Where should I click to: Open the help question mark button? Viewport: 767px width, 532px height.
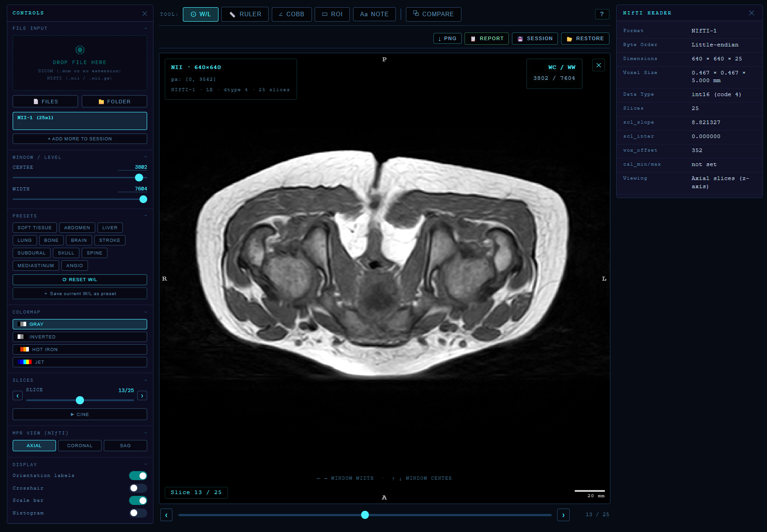(x=602, y=14)
